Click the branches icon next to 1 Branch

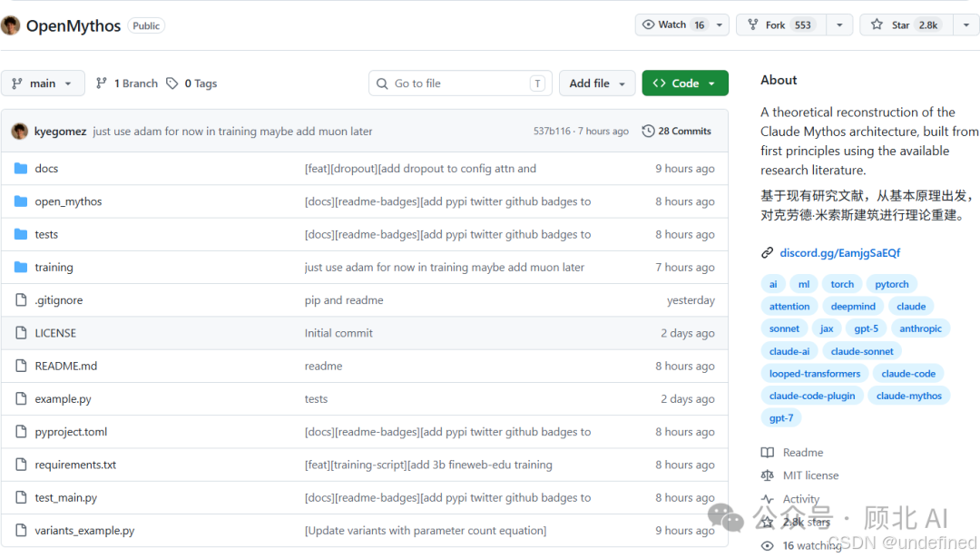[x=102, y=83]
